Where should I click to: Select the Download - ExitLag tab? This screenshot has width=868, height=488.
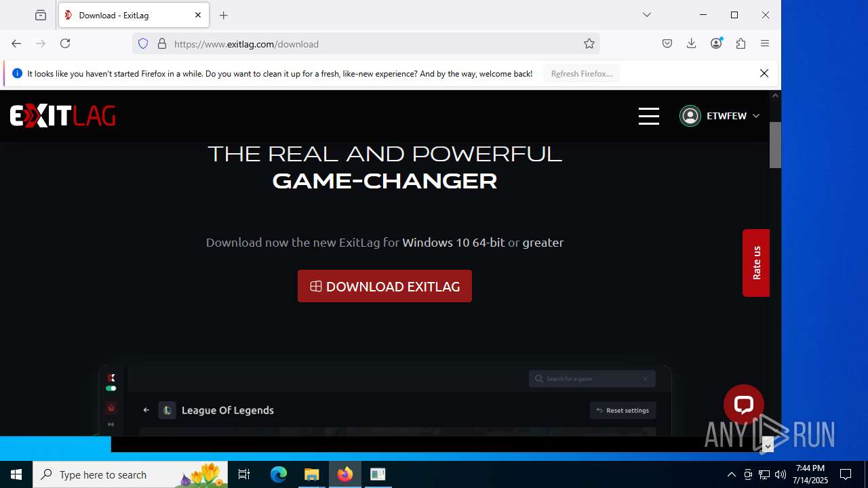coord(134,15)
